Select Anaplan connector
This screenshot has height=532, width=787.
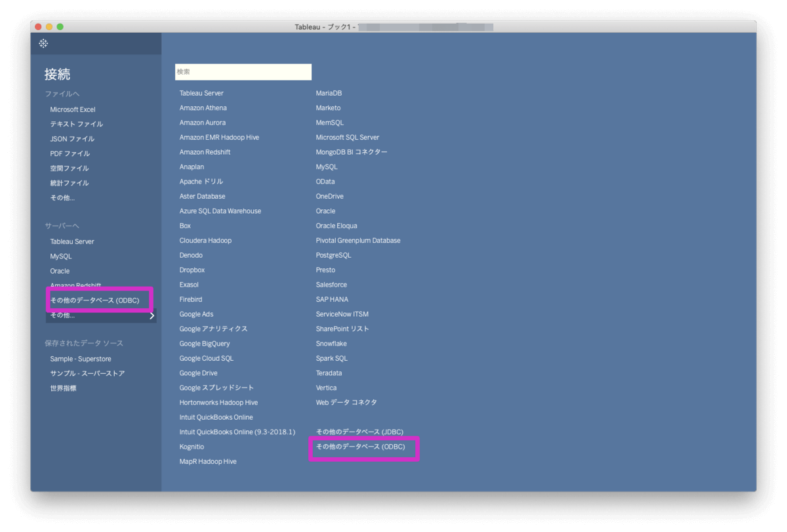[192, 167]
